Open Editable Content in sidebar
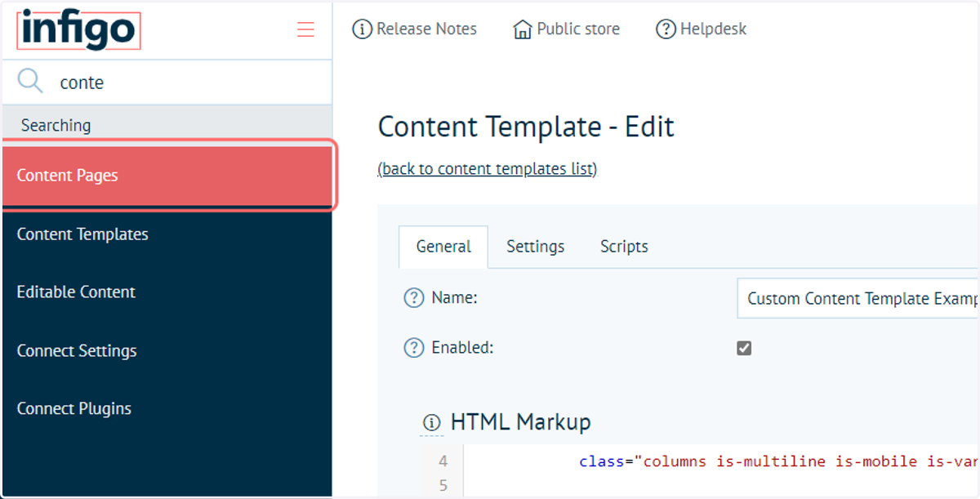Image resolution: width=980 pixels, height=499 pixels. pyautogui.click(x=167, y=292)
